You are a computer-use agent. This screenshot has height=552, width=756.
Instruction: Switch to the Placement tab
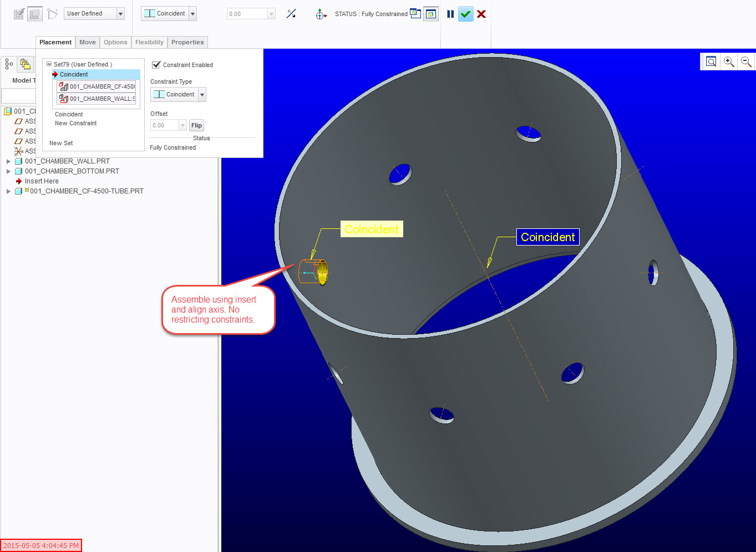(x=55, y=42)
